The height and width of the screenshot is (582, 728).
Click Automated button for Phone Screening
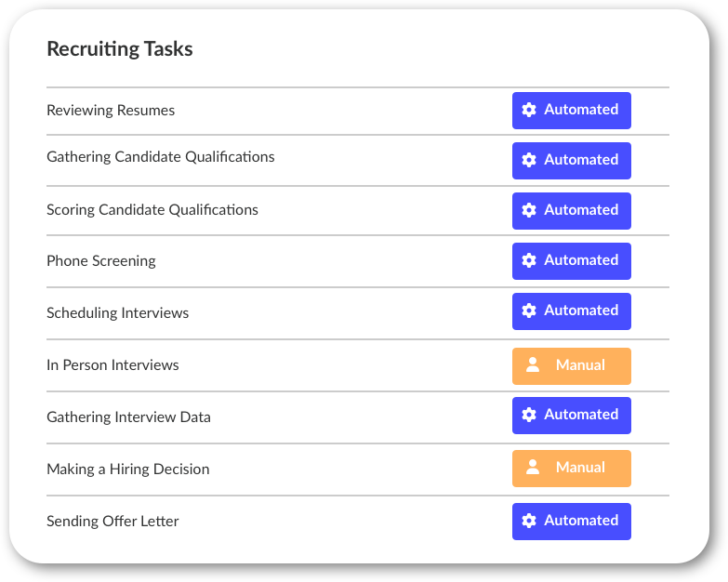[x=572, y=261]
